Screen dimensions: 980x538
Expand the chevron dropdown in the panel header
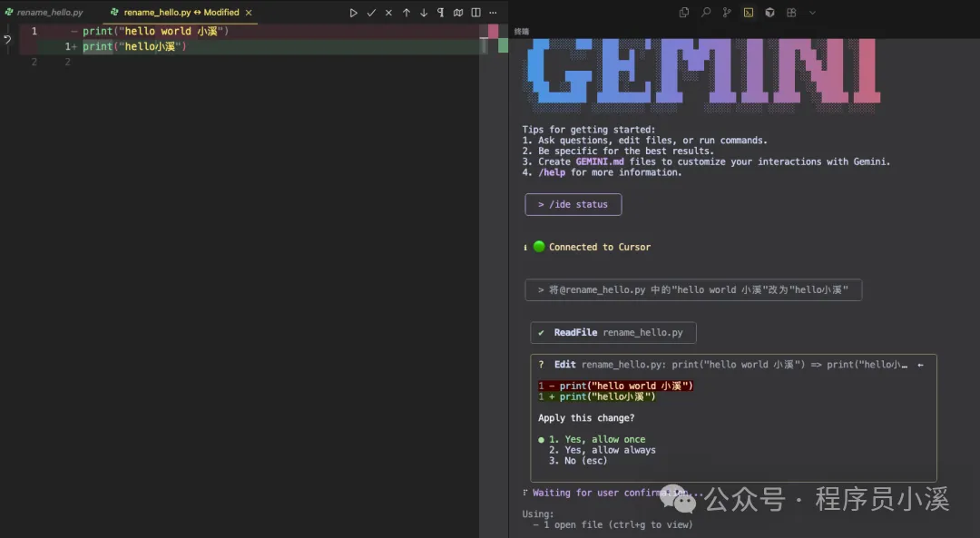tap(812, 13)
